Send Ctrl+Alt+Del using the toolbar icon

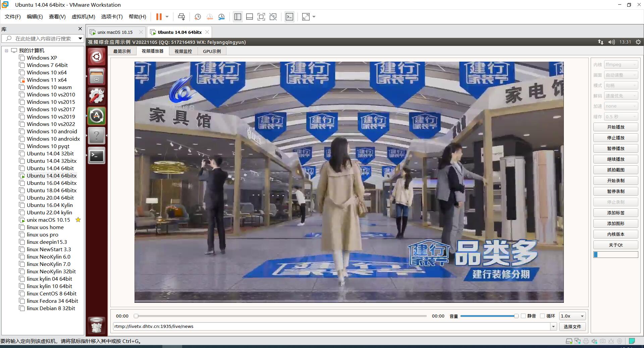[x=181, y=17]
